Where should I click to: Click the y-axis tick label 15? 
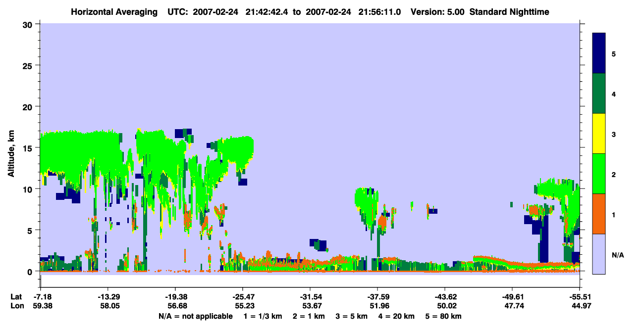pos(28,148)
